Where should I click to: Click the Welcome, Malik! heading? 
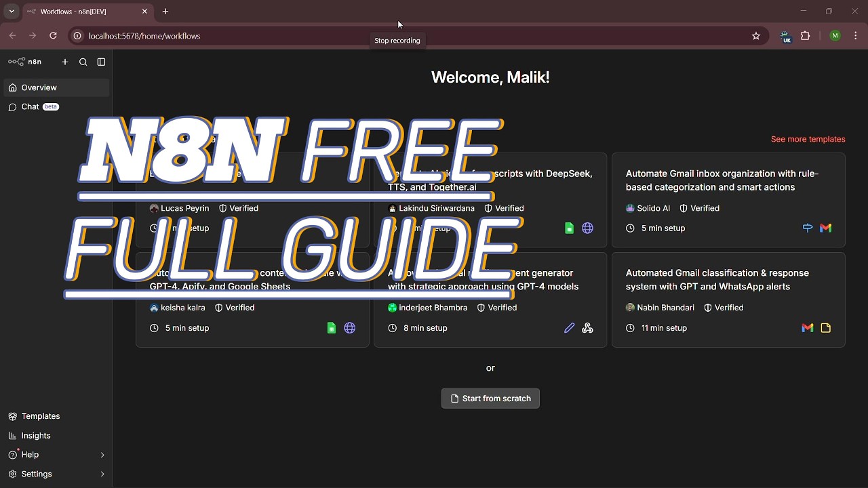(490, 77)
